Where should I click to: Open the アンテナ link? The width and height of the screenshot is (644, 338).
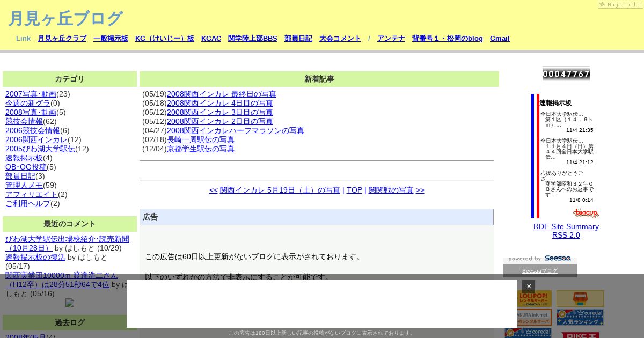pyautogui.click(x=391, y=39)
